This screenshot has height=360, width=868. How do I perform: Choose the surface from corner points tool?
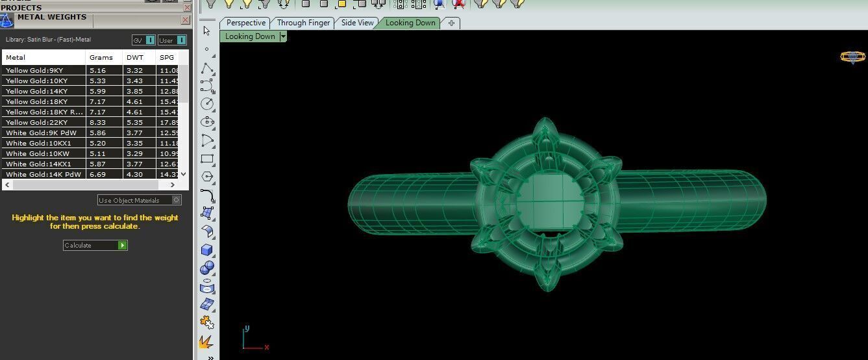tap(206, 212)
